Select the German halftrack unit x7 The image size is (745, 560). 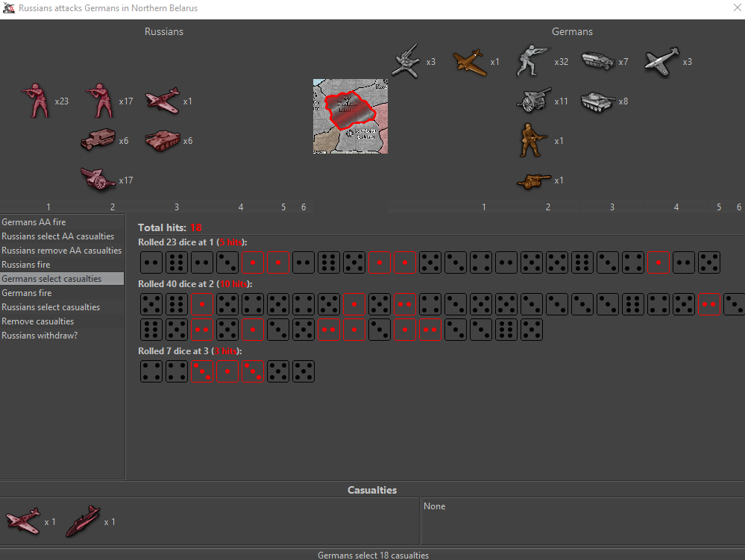[x=598, y=61]
